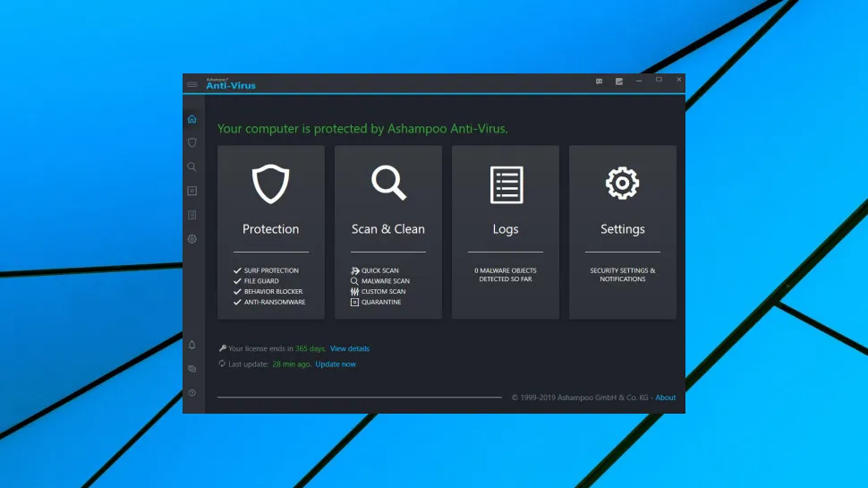Open the notifications bell in sidebar

(192, 345)
